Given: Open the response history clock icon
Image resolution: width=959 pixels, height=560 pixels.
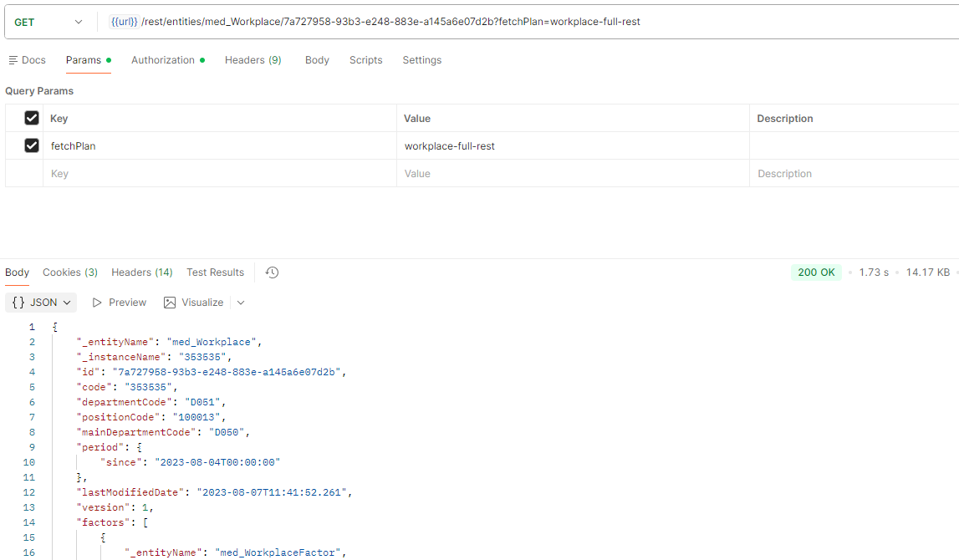Looking at the screenshot, I should (x=272, y=272).
